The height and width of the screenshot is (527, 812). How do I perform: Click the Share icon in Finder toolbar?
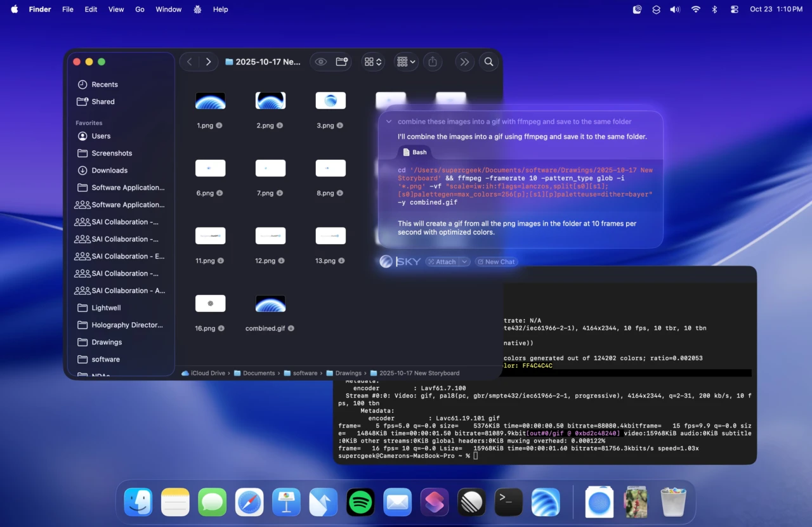(x=433, y=62)
